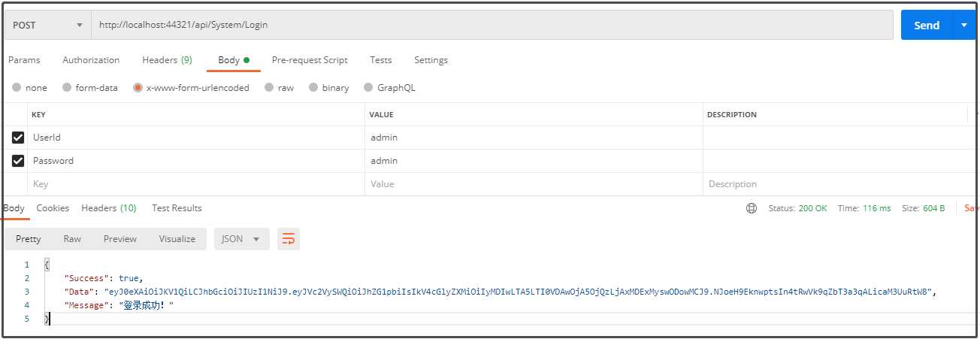Select the form-data body type
Viewport: 980px width, 339px height.
tap(90, 88)
